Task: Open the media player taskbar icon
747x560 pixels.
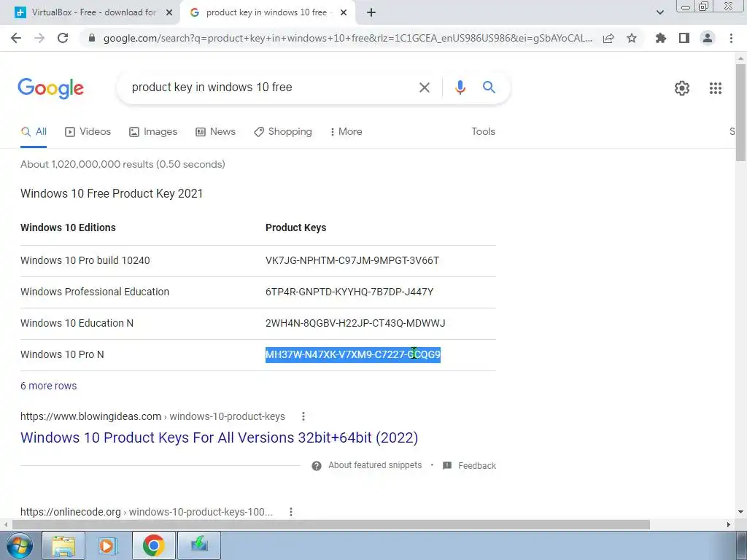Action: (108, 545)
